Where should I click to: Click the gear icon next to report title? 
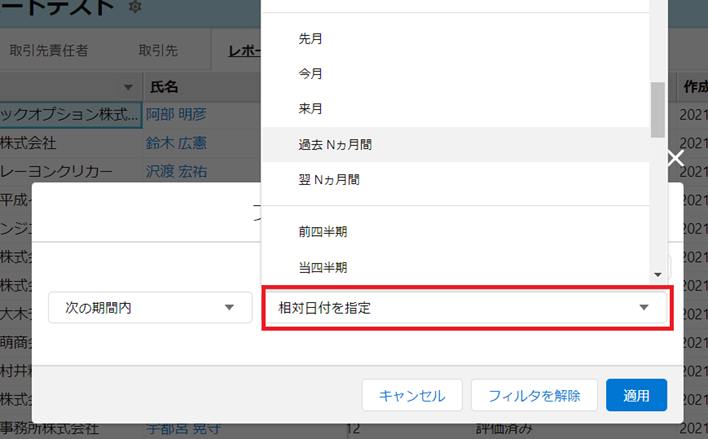(135, 7)
